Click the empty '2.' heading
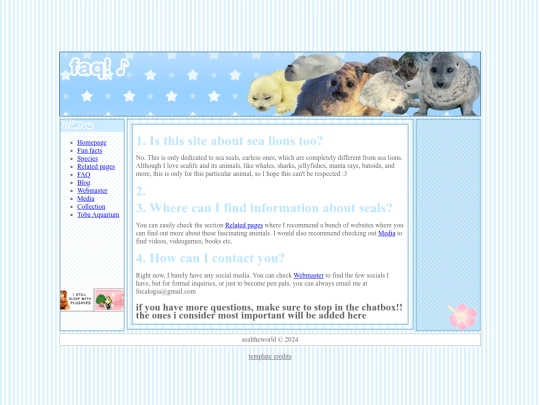The width and height of the screenshot is (540, 405). pyautogui.click(x=141, y=191)
